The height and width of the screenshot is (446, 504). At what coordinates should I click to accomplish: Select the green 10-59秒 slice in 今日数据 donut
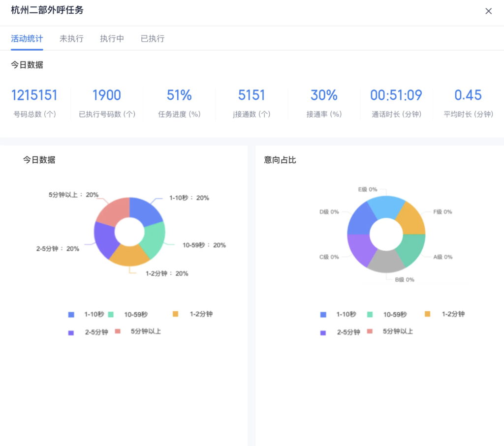point(153,240)
